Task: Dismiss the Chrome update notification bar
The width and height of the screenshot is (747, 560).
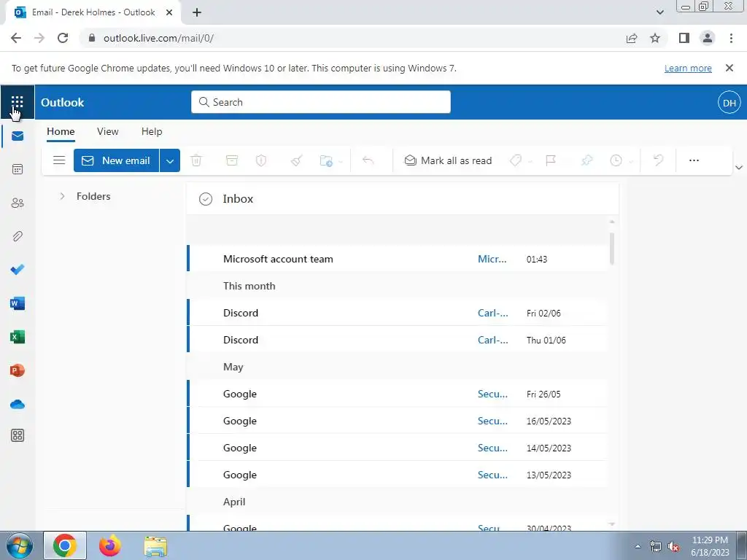Action: tap(729, 68)
